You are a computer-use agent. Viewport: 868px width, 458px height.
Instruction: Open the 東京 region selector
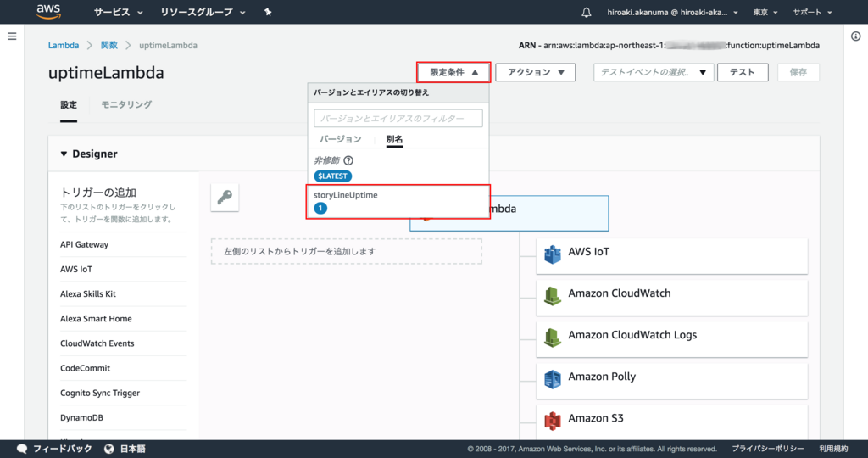point(765,12)
